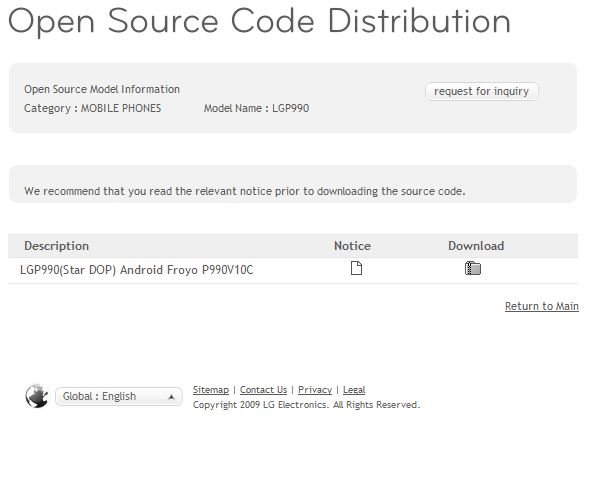Image resolution: width=589 pixels, height=490 pixels.
Task: Click the Model Name : LGP990 text
Action: click(256, 108)
